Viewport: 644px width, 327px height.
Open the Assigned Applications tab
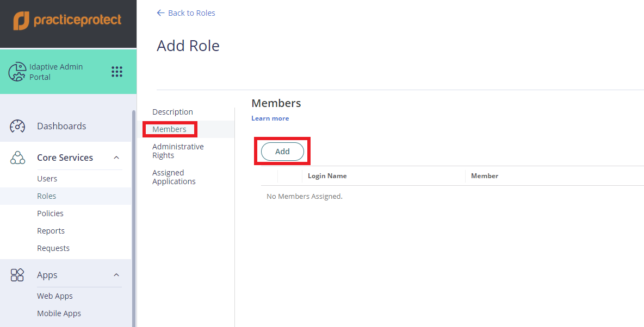point(174,177)
